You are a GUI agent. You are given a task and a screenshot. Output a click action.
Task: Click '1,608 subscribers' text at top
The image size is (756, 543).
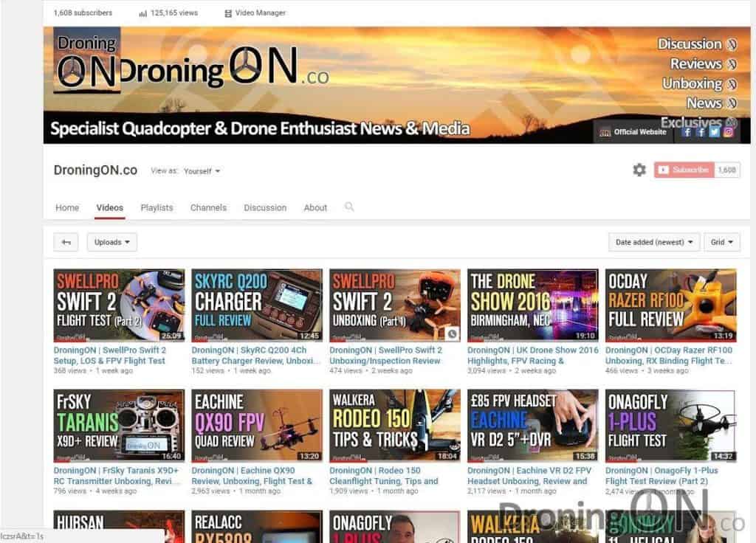click(83, 13)
